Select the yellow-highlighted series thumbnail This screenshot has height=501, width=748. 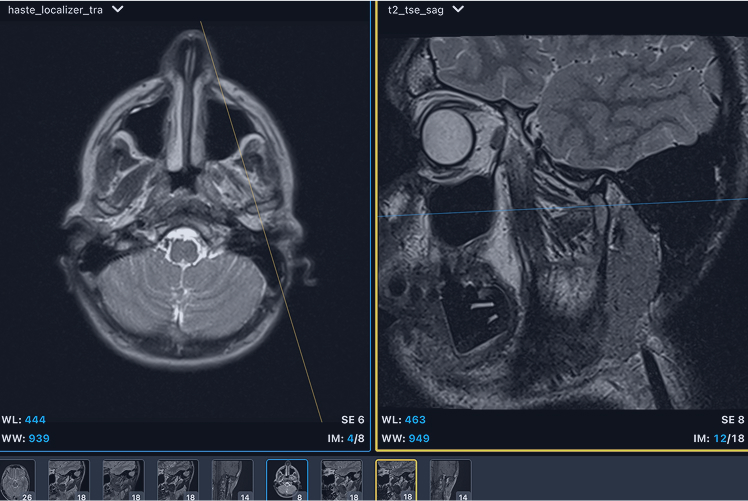tap(396, 480)
